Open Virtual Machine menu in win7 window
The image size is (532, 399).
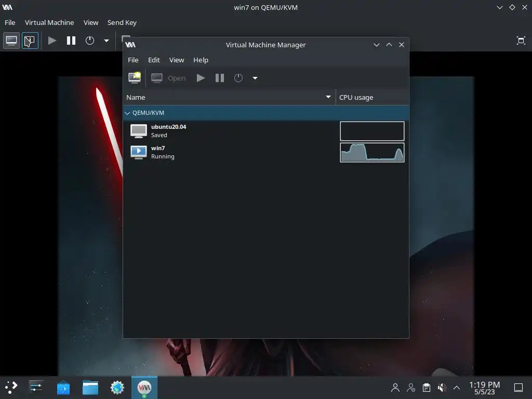pyautogui.click(x=49, y=22)
